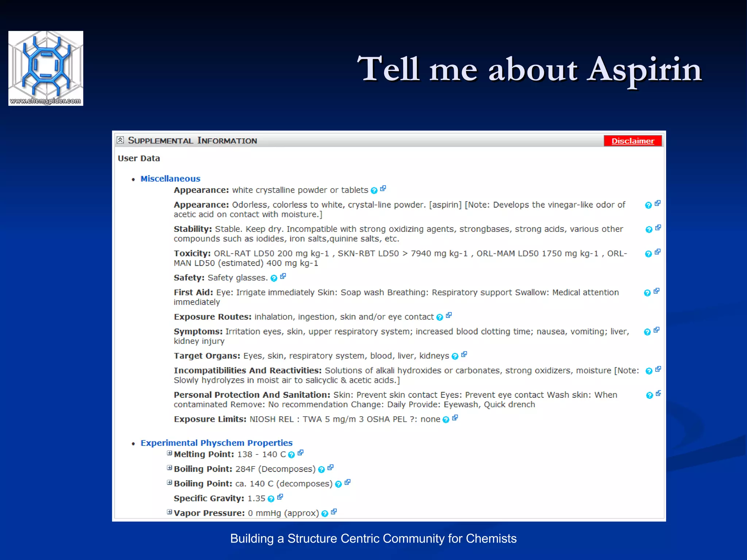The image size is (747, 560).
Task: Click the 'Exposure Limits:' label
Action: (x=210, y=419)
